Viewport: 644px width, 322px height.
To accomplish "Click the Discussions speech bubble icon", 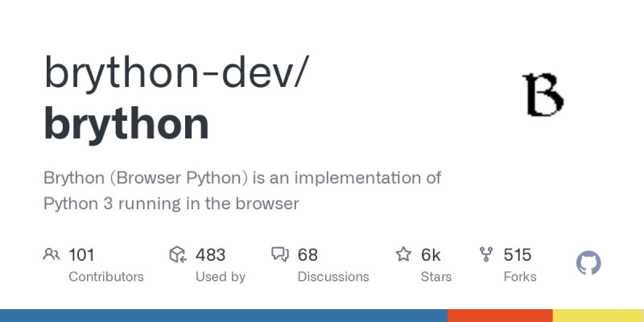I will click(x=280, y=255).
